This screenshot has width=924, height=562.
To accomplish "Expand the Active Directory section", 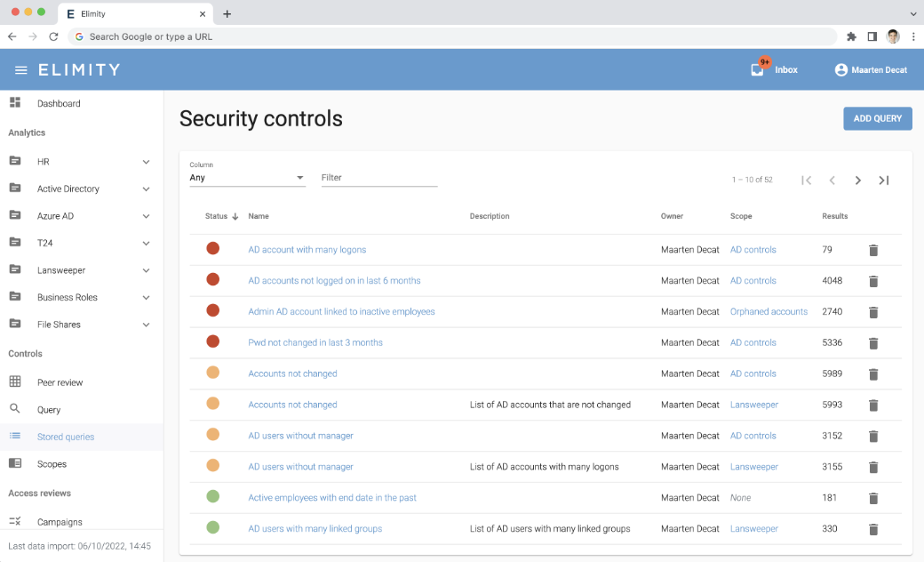I will coord(146,189).
